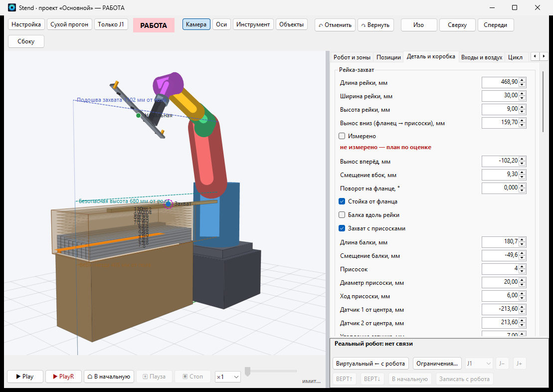Decrease Датчик 2 от центра with down arrow
Viewport: 553px width, 392px height.
click(522, 325)
